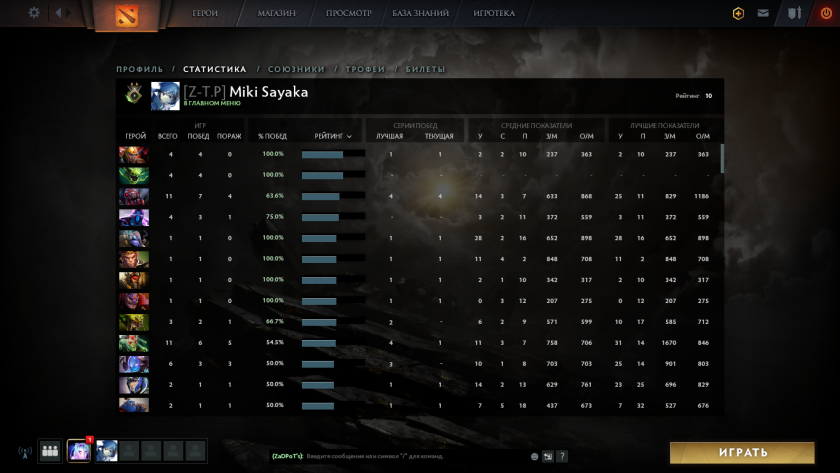Screen dimensions: 840x473
Task: Sort table by Пораж column header
Action: point(229,136)
